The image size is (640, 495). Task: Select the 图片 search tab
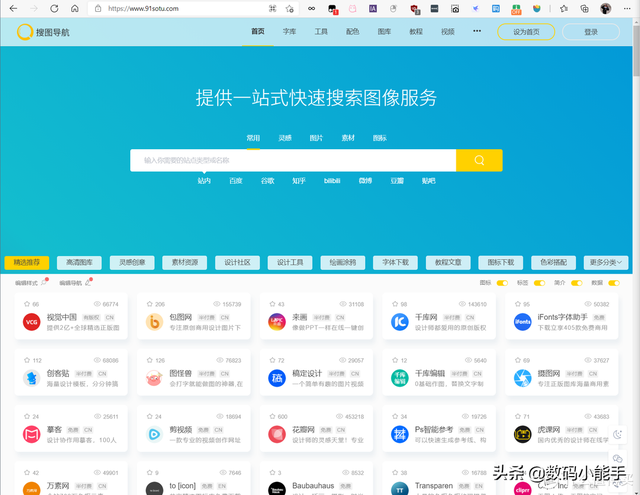(x=316, y=138)
